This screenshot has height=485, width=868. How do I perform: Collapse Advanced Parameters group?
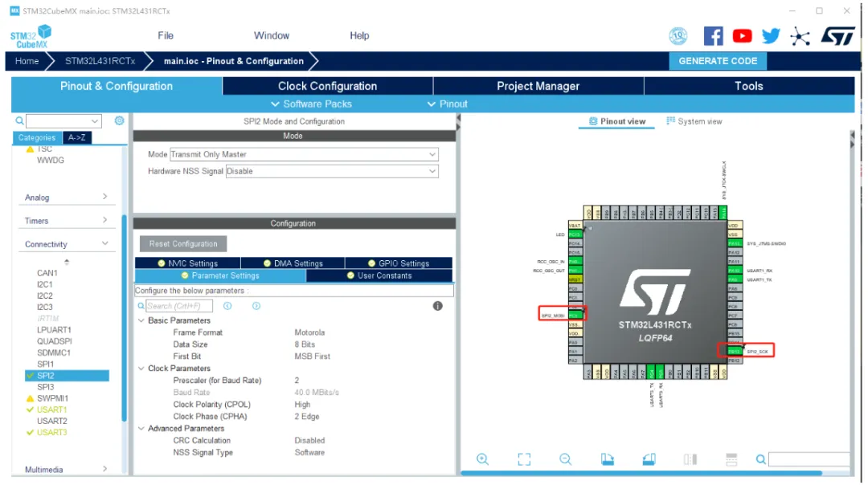(141, 429)
